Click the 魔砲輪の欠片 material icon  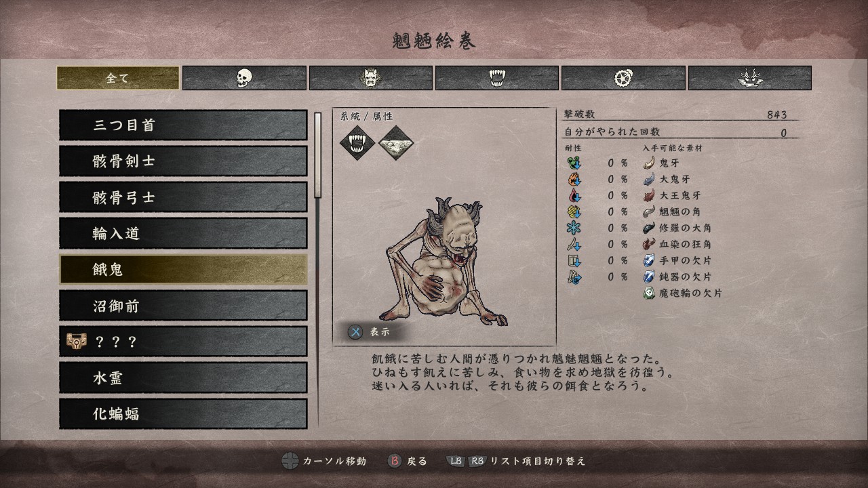click(x=650, y=293)
